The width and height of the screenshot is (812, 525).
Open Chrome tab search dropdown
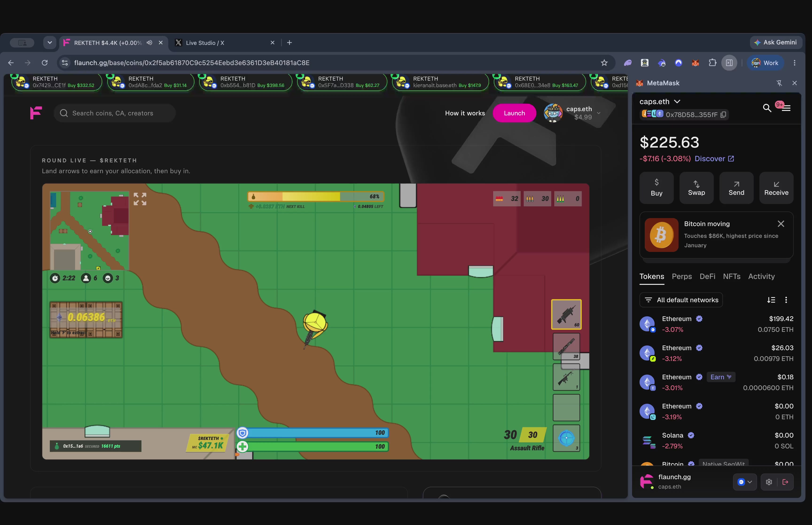point(50,43)
